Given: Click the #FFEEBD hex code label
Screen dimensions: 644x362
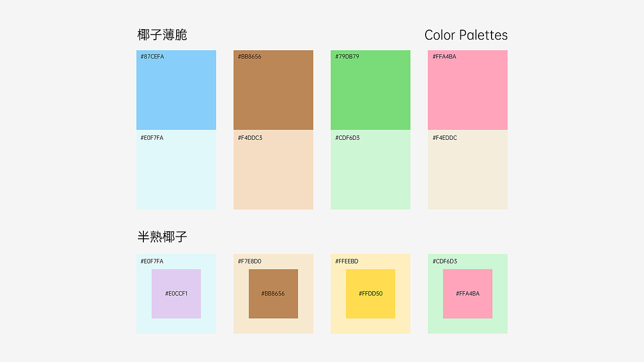Looking at the screenshot, I should pyautogui.click(x=347, y=261).
